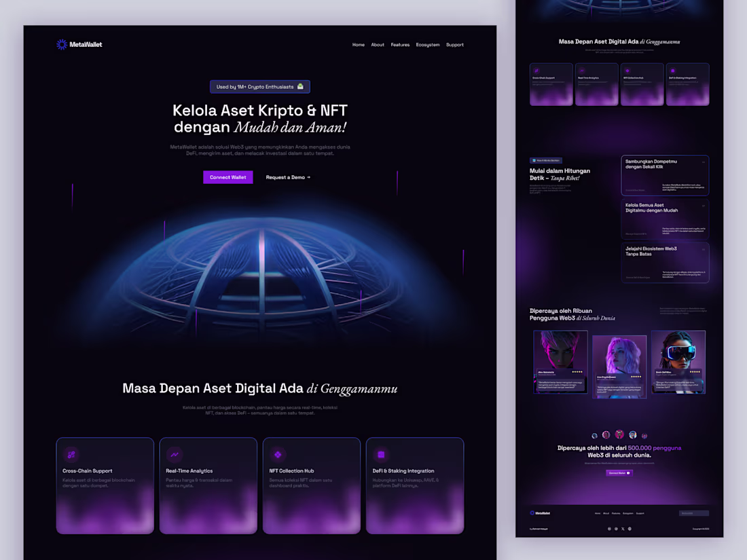
Task: Click the MetaWallet logo icon
Action: point(60,44)
